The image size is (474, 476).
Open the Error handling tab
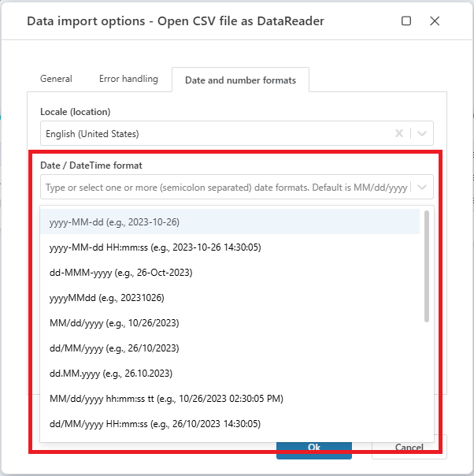tap(128, 79)
